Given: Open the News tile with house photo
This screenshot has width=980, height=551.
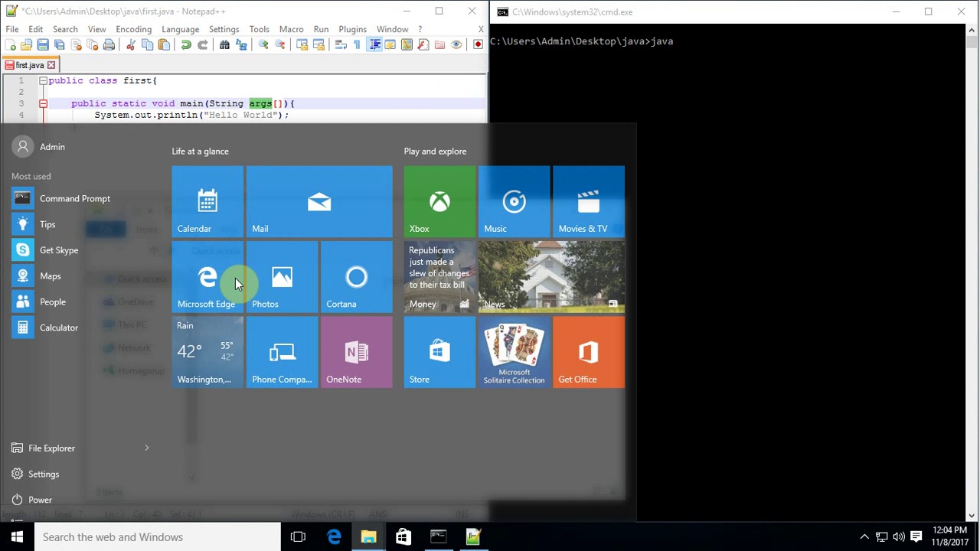Looking at the screenshot, I should (551, 277).
